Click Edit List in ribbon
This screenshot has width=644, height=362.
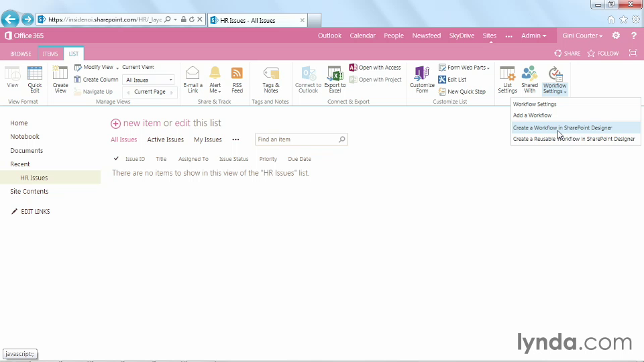tap(452, 80)
